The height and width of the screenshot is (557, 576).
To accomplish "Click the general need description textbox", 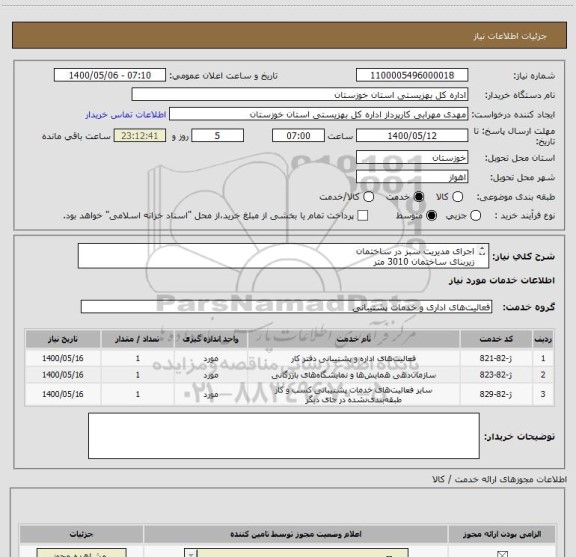I will tap(283, 256).
